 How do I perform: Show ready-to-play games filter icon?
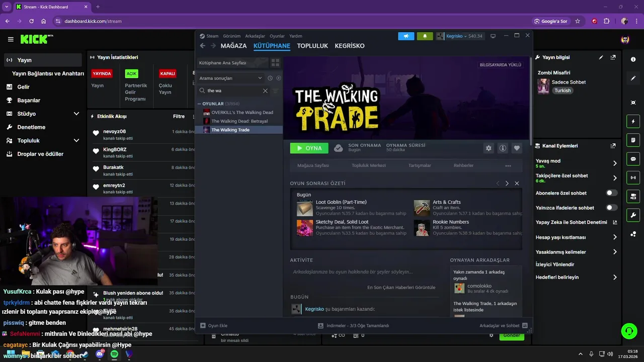click(279, 78)
